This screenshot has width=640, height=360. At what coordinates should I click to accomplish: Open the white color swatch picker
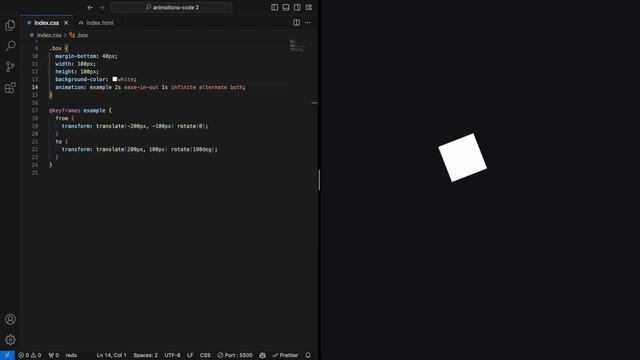point(115,79)
